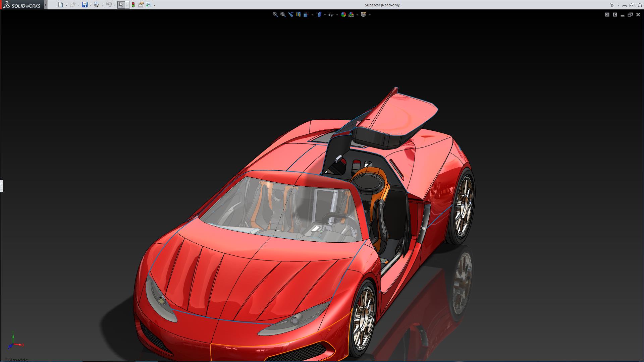Toggle the Select arrow tool
Viewport: 644px width, 362px height.
(x=121, y=5)
